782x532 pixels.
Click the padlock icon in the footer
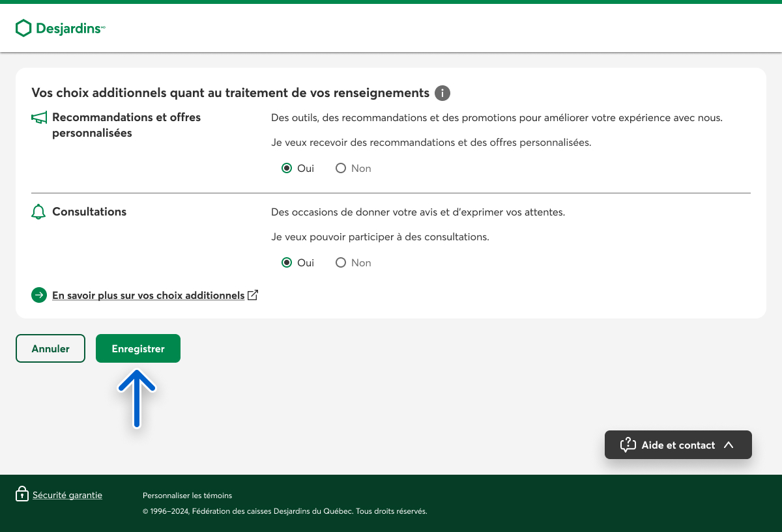pyautogui.click(x=22, y=494)
